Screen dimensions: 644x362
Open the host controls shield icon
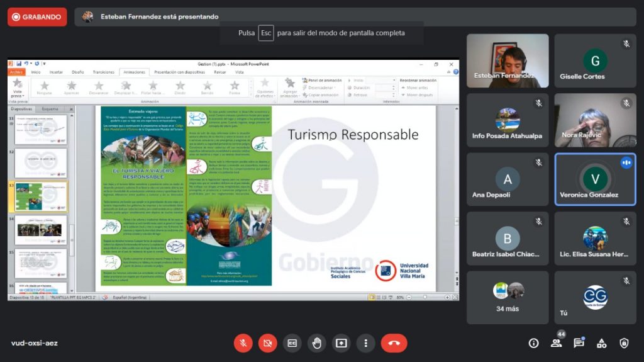[624, 343]
